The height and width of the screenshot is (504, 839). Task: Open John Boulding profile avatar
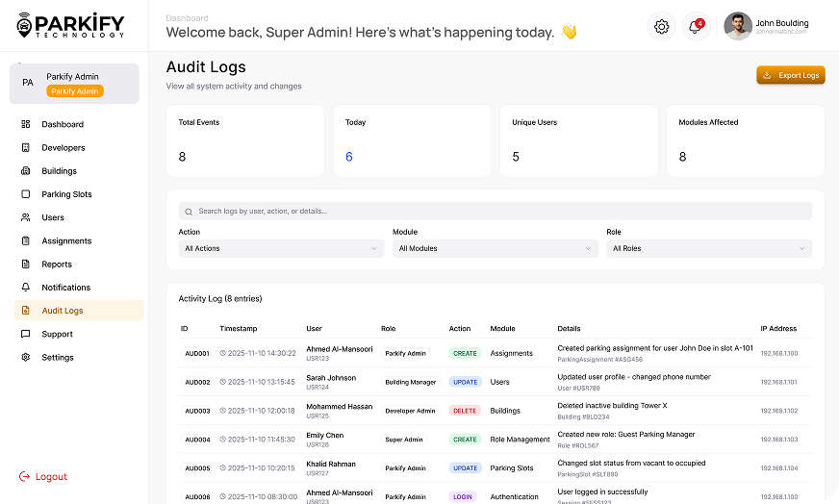coord(738,26)
